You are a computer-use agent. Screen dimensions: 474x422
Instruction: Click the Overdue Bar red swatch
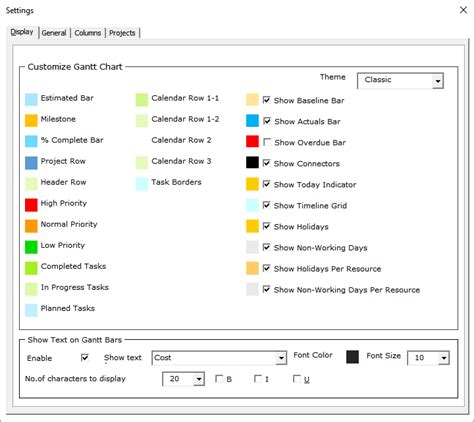tap(252, 142)
